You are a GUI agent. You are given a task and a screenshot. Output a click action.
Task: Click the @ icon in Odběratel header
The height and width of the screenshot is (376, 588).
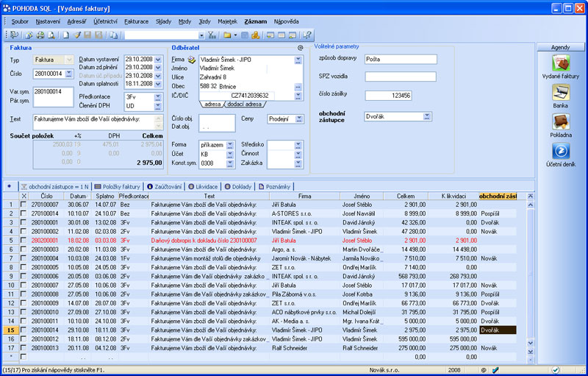click(301, 48)
